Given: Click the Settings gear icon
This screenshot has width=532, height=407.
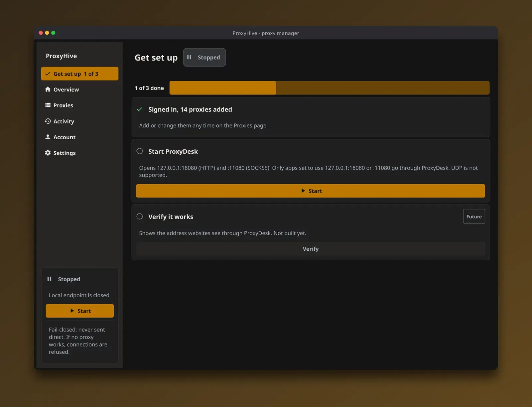Looking at the screenshot, I should (48, 153).
